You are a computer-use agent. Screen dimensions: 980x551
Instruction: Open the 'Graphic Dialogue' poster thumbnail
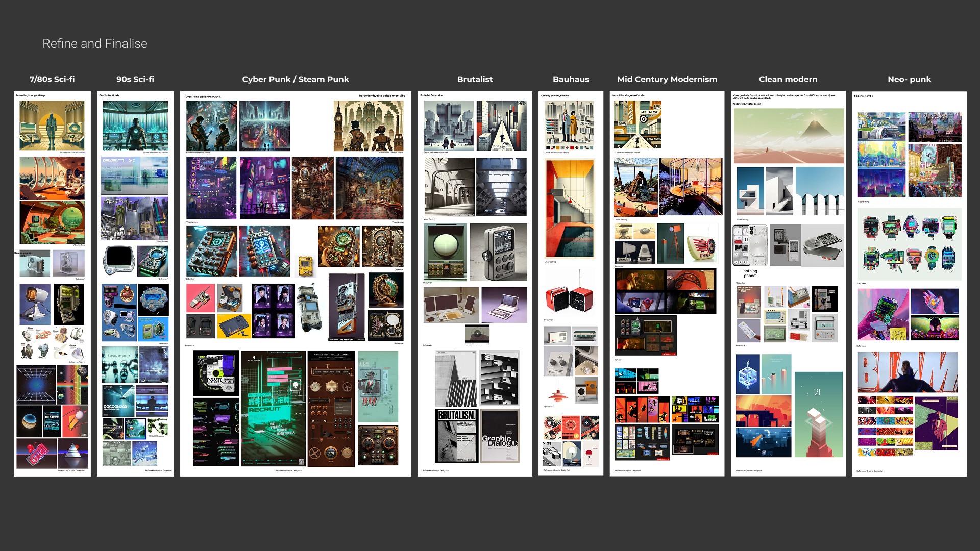click(x=500, y=435)
